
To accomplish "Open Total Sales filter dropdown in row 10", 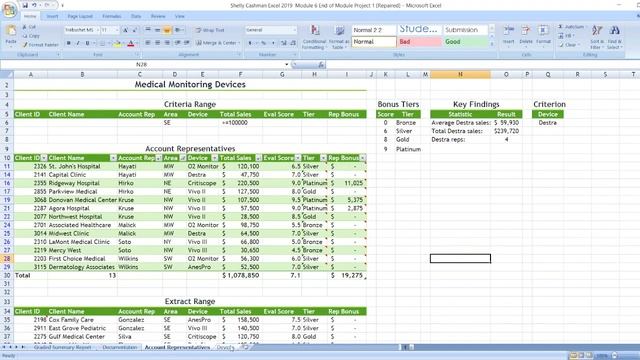I will tap(258, 158).
